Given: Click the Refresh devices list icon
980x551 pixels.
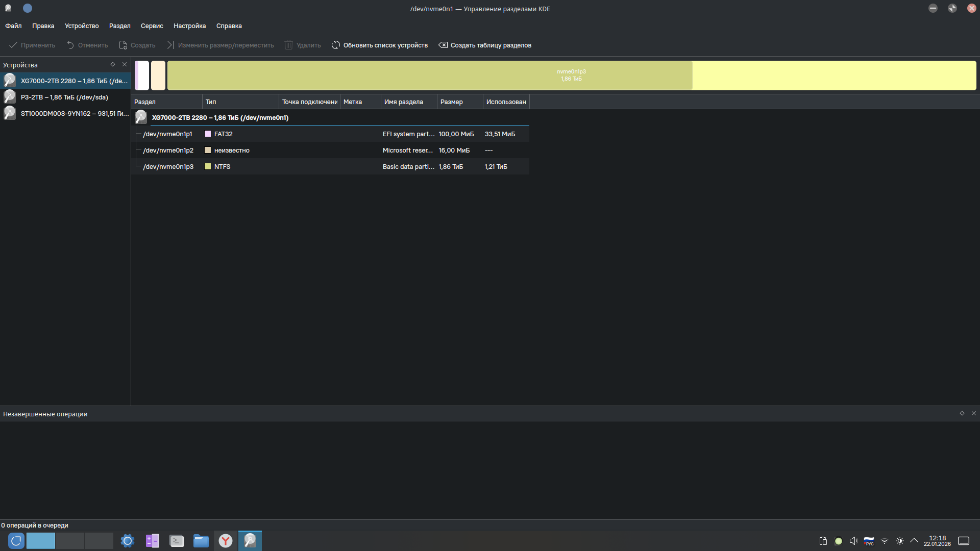Looking at the screenshot, I should click(336, 45).
